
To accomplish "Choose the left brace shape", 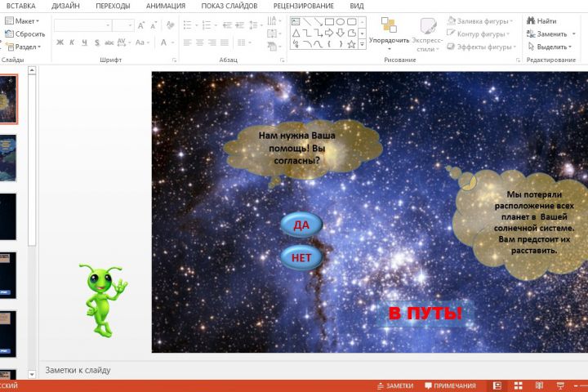I will click(329, 44).
